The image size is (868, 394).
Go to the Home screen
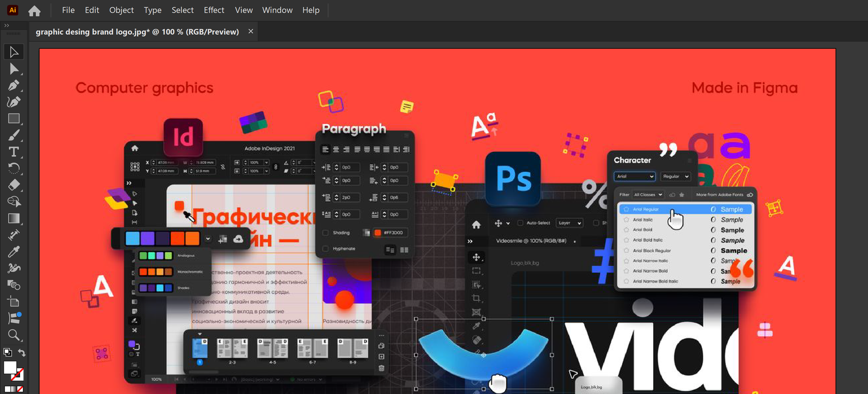[35, 11]
